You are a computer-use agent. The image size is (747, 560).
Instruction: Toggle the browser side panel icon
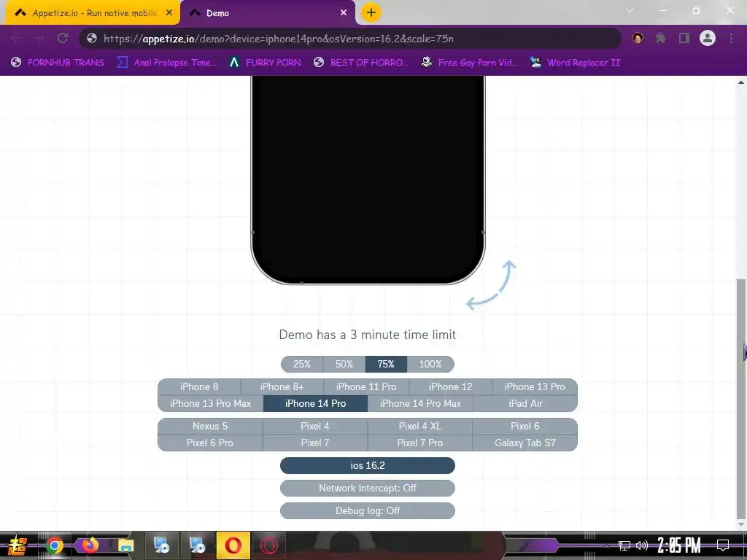684,38
